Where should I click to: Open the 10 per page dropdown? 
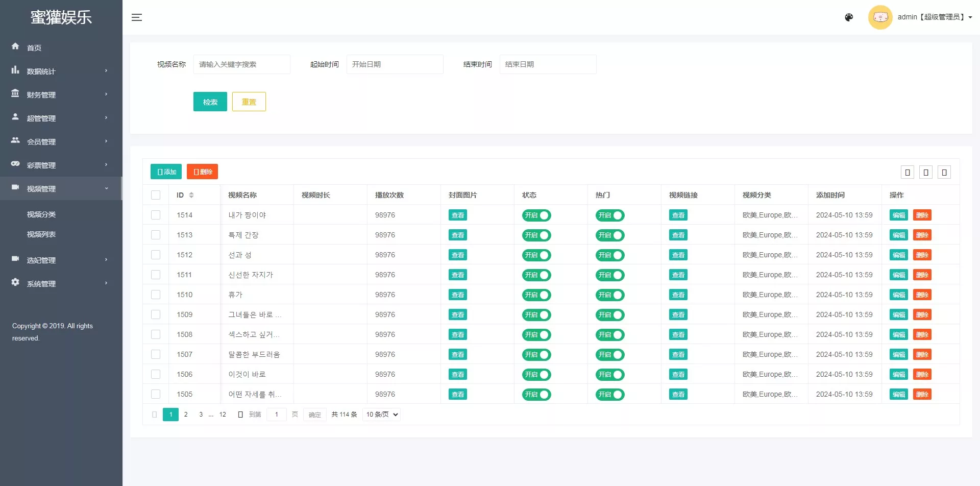[382, 415]
